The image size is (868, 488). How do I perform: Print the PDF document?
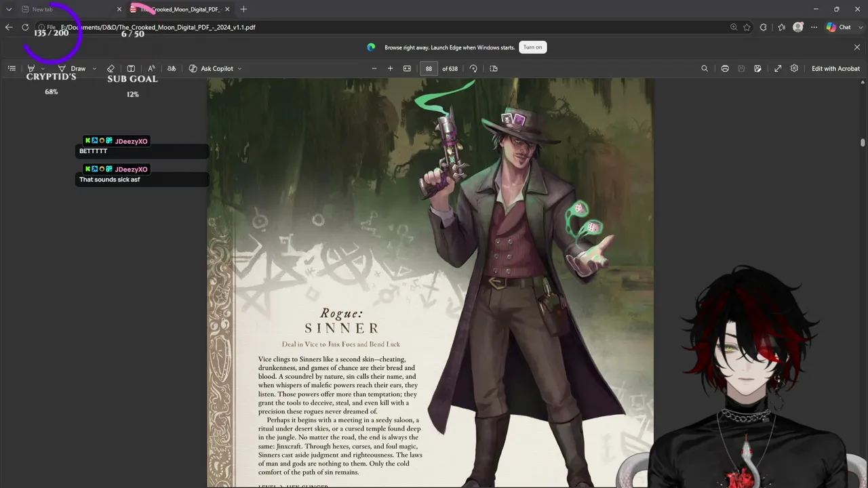(725, 68)
